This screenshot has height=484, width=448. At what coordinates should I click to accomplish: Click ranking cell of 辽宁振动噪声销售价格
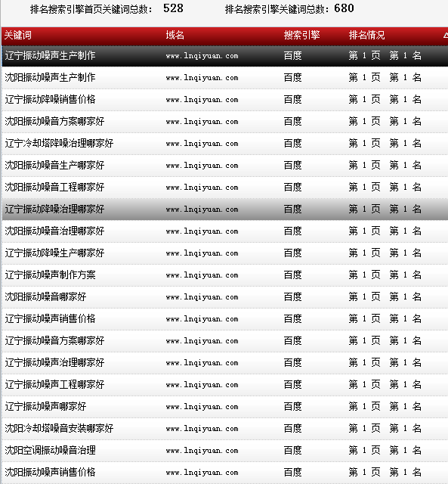click(385, 318)
